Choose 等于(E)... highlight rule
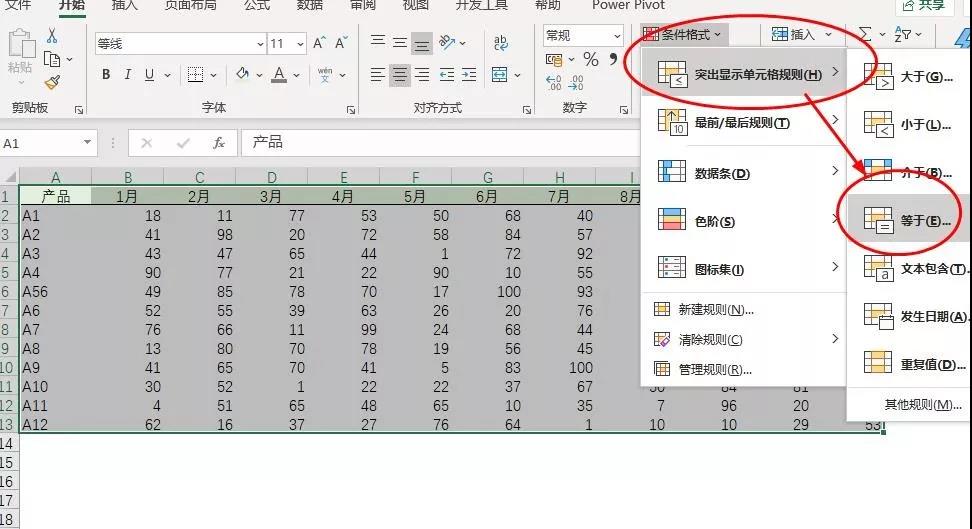Image resolution: width=972 pixels, height=529 pixels. point(905,221)
